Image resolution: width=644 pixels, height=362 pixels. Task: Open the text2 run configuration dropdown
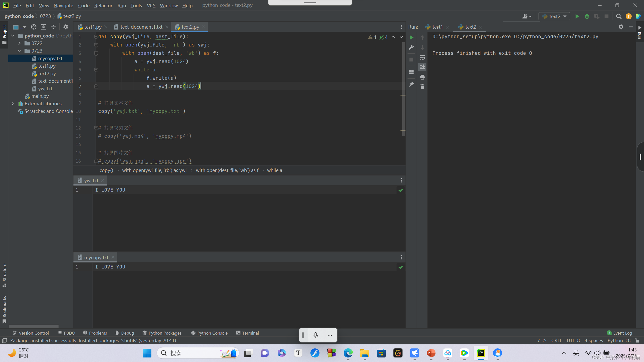point(554,16)
